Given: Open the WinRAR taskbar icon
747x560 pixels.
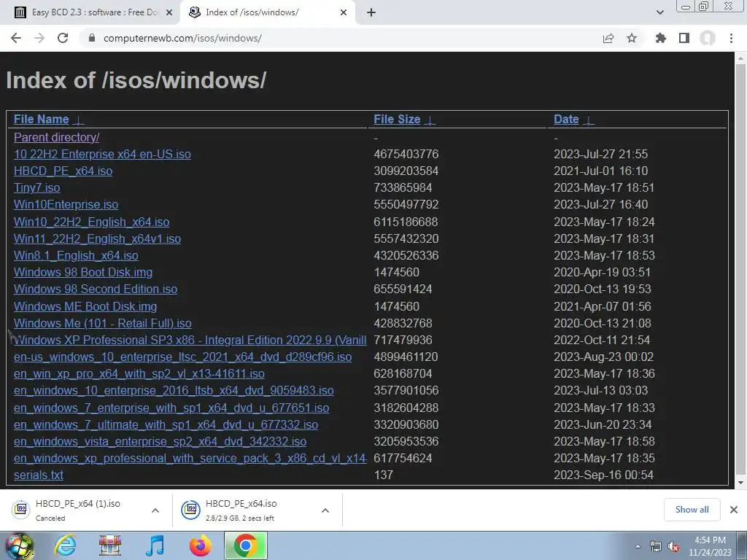Looking at the screenshot, I should pos(109,545).
